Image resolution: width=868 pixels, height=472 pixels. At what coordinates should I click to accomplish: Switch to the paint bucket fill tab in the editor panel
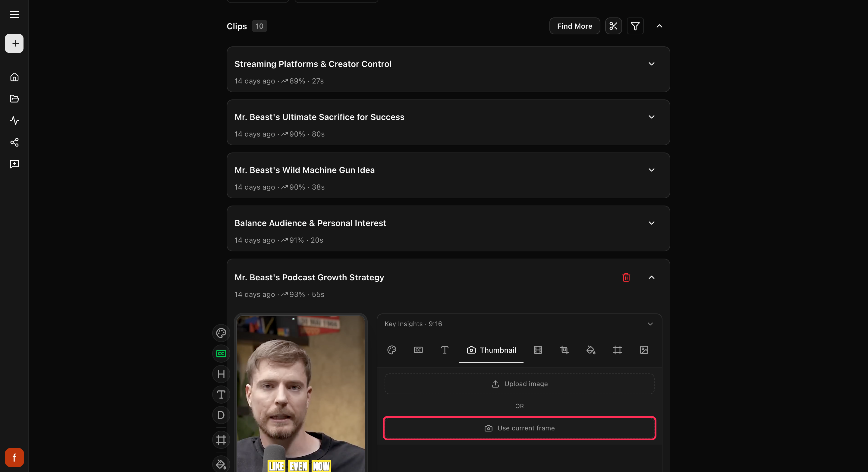coord(591,350)
